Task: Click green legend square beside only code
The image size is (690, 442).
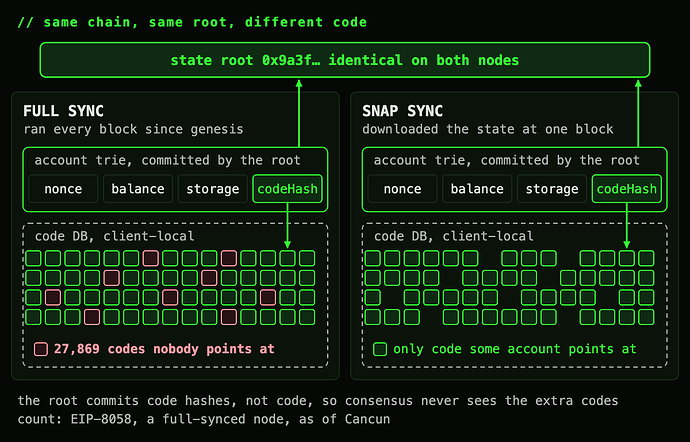Action: [x=380, y=349]
